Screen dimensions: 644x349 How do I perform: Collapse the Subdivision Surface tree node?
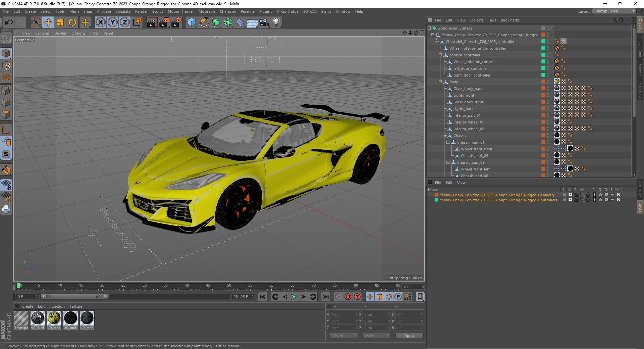point(429,28)
